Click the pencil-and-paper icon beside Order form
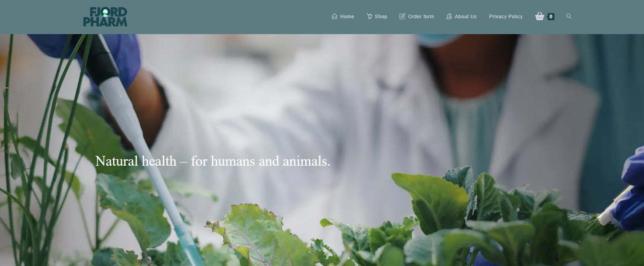The width and height of the screenshot is (644, 266). tap(402, 16)
